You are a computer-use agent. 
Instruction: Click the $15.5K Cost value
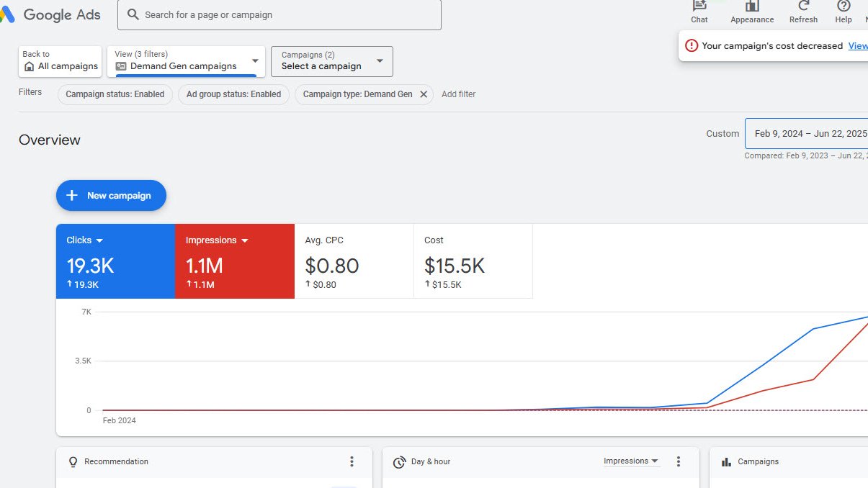point(455,266)
